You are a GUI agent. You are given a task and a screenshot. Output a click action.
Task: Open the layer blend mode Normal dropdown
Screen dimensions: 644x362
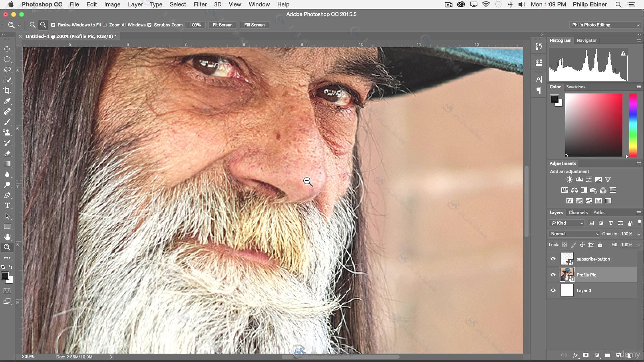575,234
